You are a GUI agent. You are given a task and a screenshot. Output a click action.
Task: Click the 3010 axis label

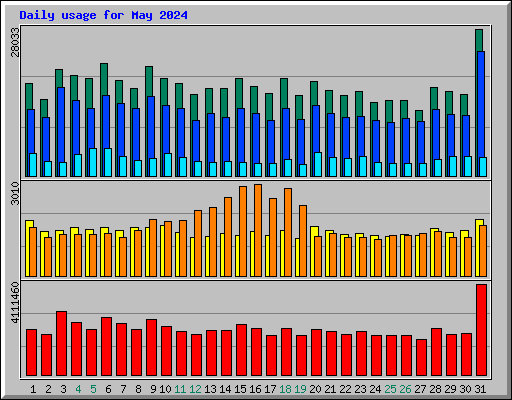[15, 194]
